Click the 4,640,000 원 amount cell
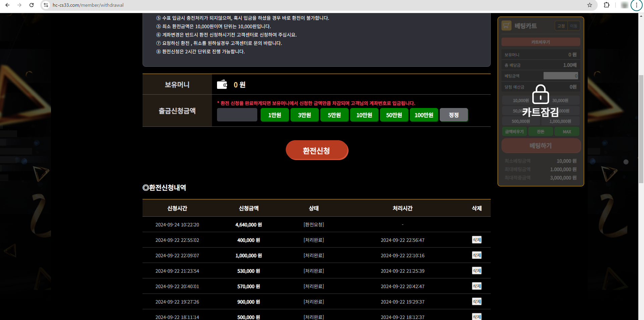The height and width of the screenshot is (320, 644). (249, 225)
